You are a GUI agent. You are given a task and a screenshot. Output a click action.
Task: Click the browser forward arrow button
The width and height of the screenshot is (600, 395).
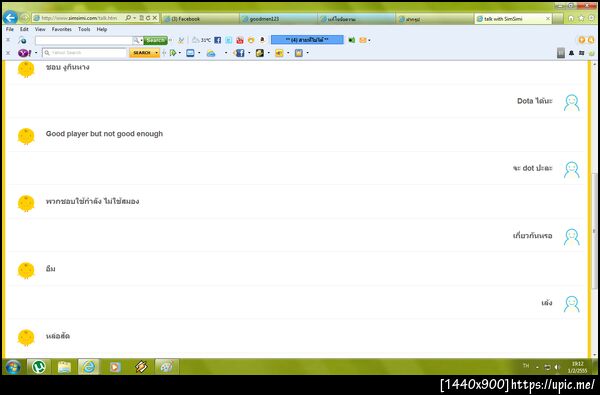tap(24, 18)
